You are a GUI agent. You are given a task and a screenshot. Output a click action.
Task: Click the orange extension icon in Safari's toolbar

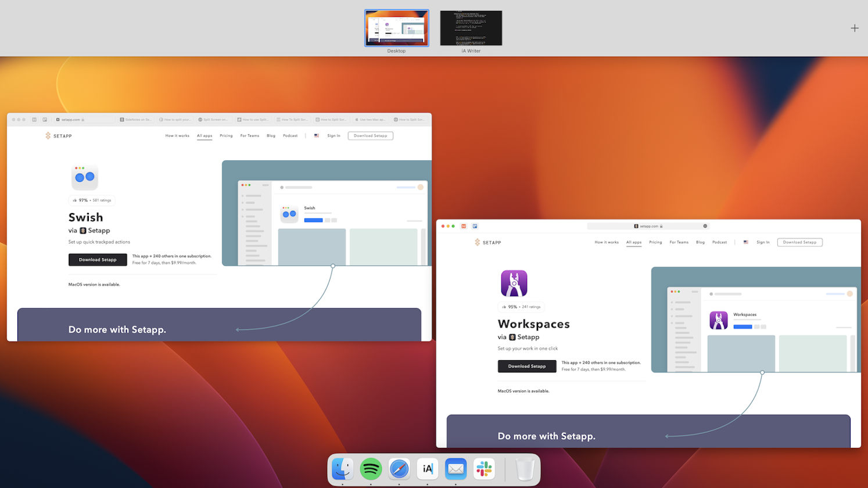(x=464, y=226)
